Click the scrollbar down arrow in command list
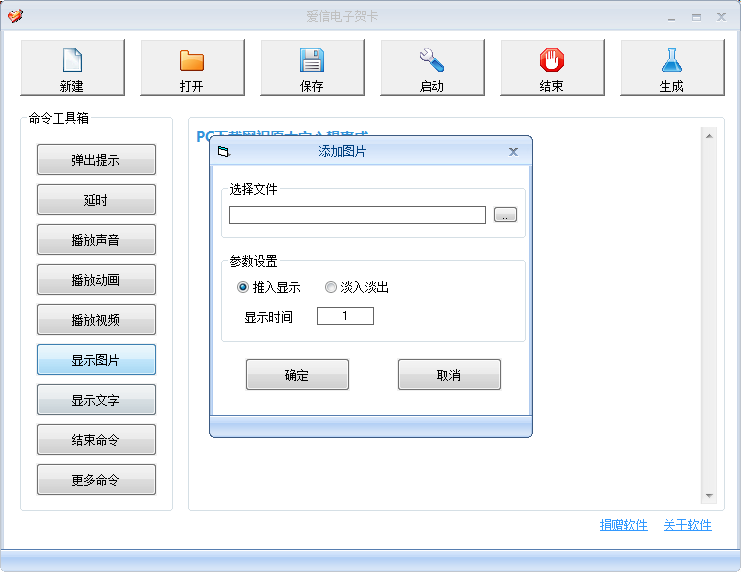Screen dimensions: 741x572 pos(709,496)
